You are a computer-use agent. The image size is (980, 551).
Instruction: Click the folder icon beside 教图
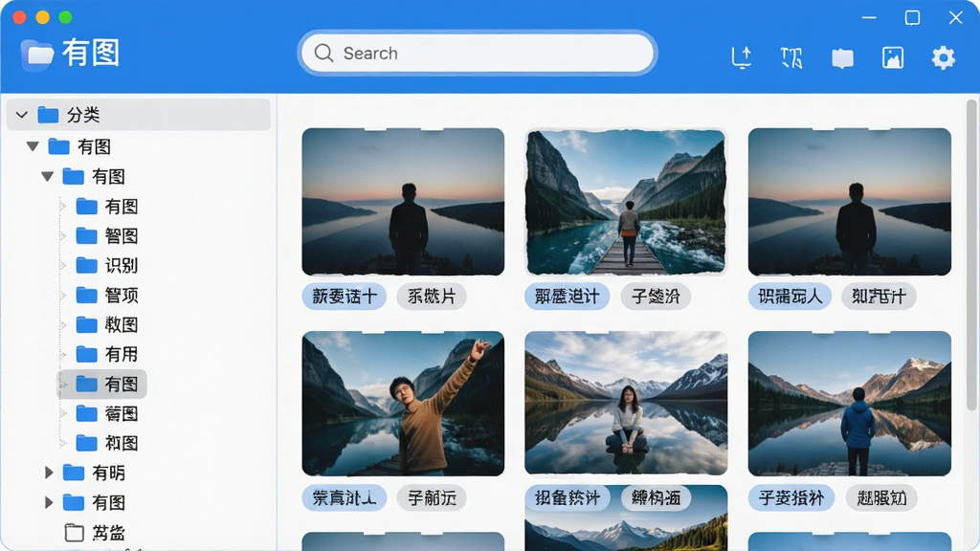[87, 324]
